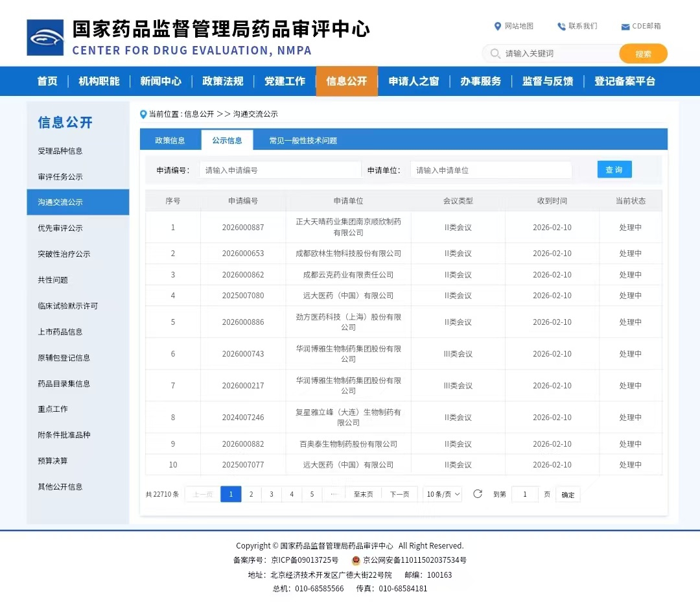The width and height of the screenshot is (700, 616).
Task: Focus the 申请单位 input field
Action: (491, 170)
